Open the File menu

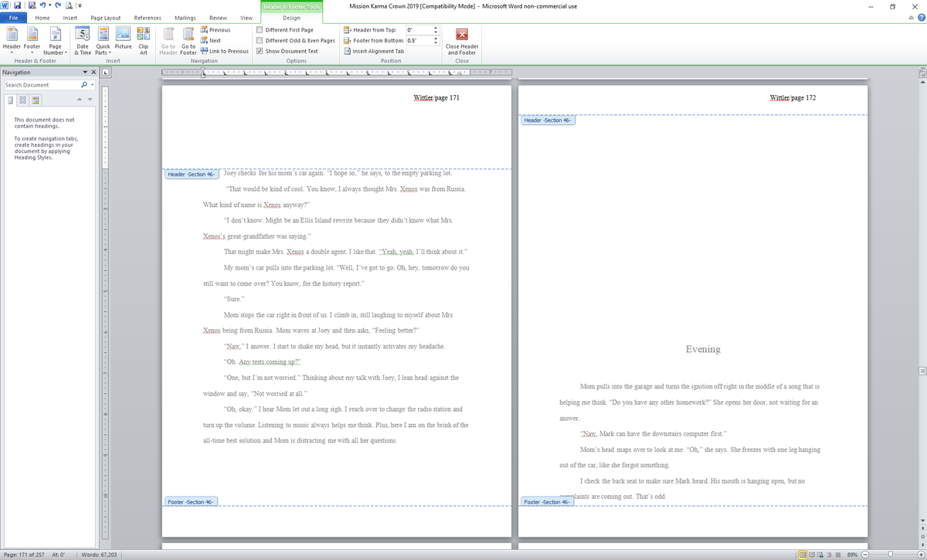click(13, 18)
